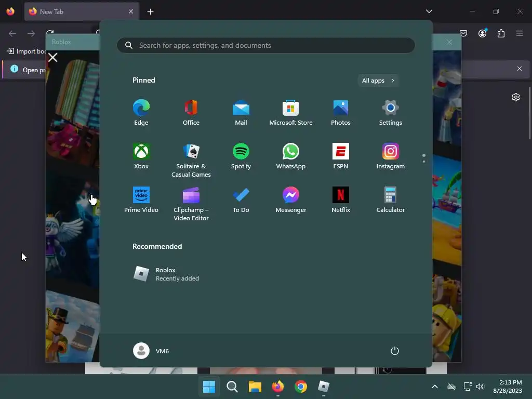
Task: Switch to Roblox on the taskbar
Action: [324, 387]
